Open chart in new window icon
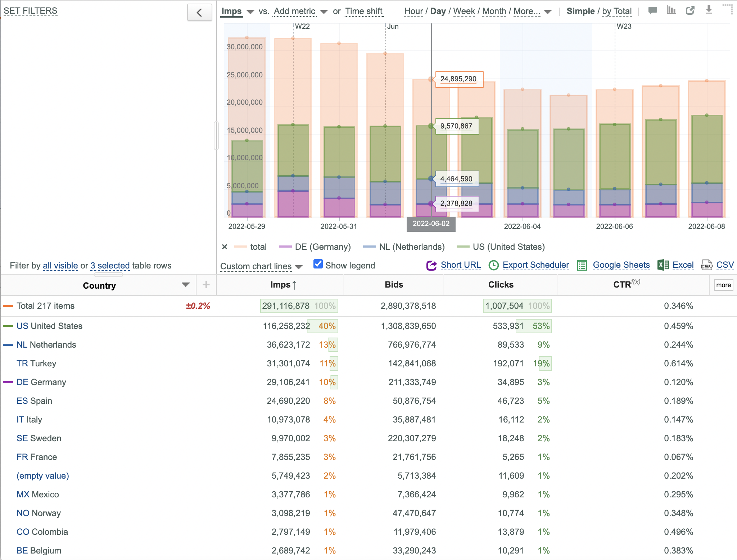This screenshot has width=737, height=560. point(690,11)
